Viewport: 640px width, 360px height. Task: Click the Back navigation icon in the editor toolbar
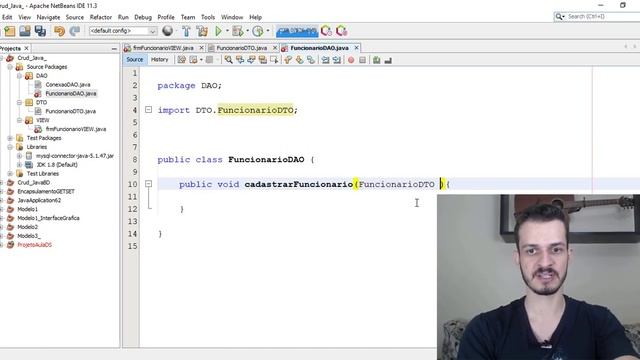tap(193, 60)
